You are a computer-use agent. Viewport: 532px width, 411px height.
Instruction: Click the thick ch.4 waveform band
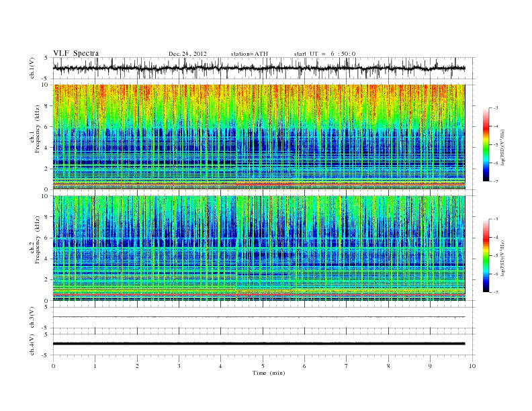(259, 344)
